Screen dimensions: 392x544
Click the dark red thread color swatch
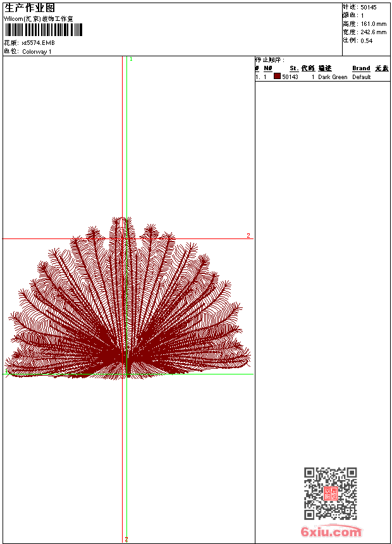pyautogui.click(x=277, y=77)
